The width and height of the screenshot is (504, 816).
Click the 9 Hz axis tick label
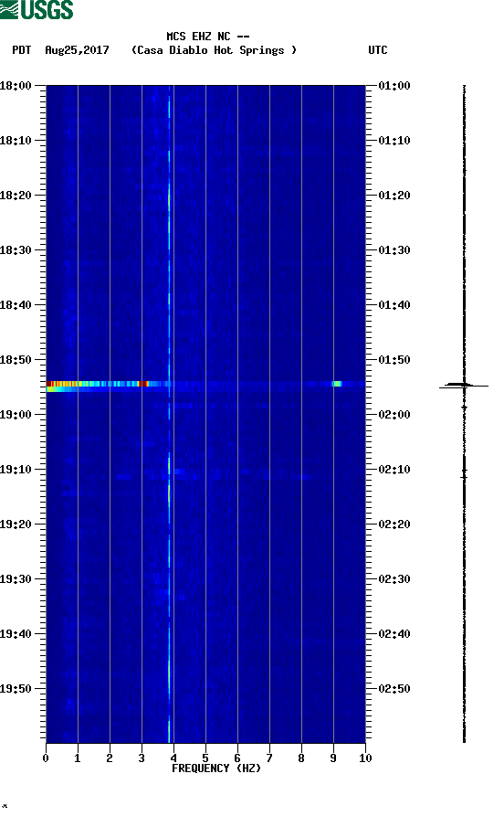[333, 758]
